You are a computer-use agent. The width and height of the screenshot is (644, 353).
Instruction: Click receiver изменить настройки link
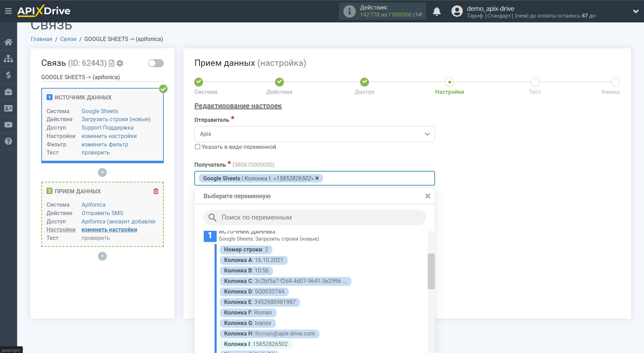(109, 229)
